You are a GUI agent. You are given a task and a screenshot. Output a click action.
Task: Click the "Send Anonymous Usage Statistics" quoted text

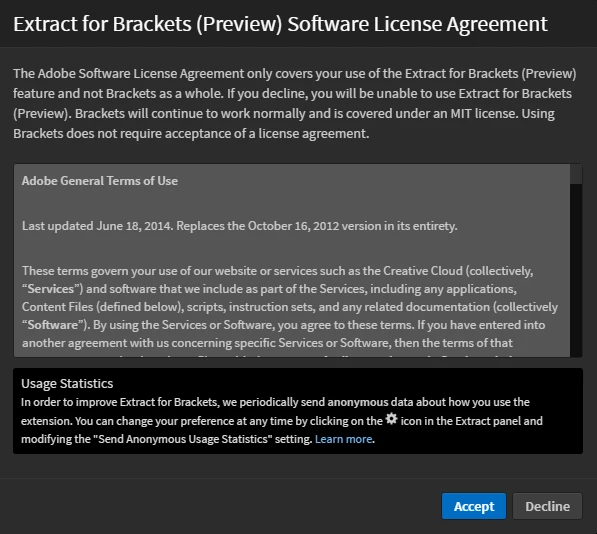point(182,439)
